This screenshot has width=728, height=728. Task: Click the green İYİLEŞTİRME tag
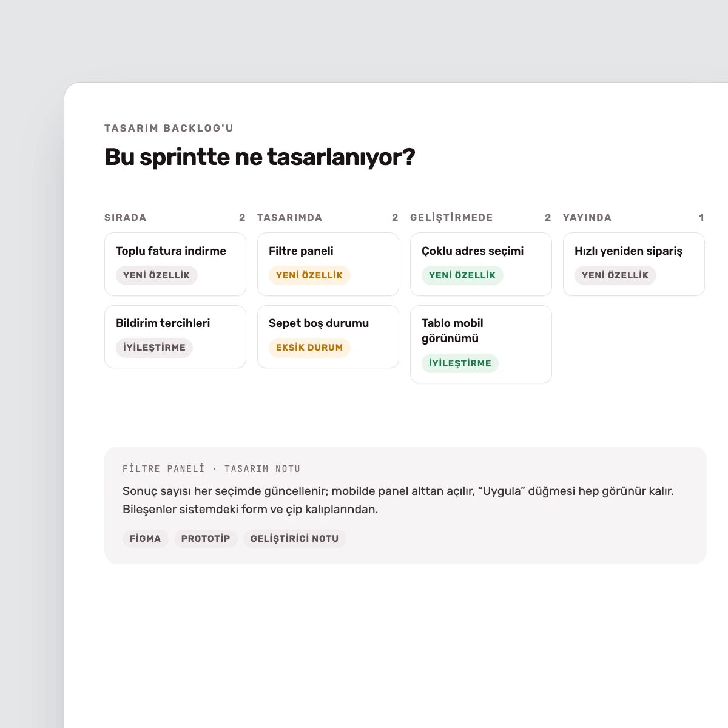460,363
